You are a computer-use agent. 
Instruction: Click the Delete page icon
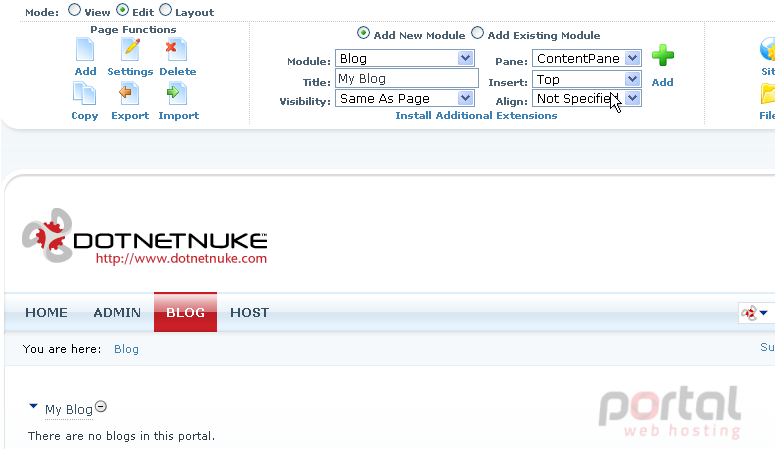pos(176,50)
